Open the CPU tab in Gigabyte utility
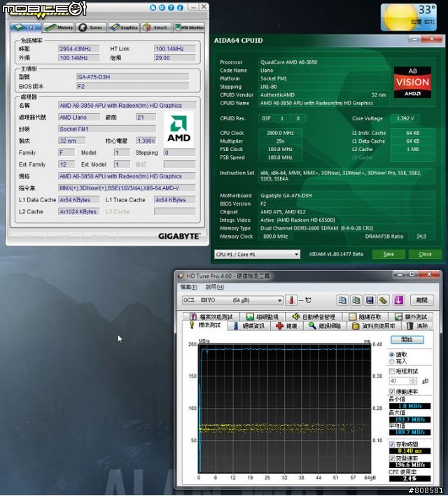448x496 pixels. 26,27
